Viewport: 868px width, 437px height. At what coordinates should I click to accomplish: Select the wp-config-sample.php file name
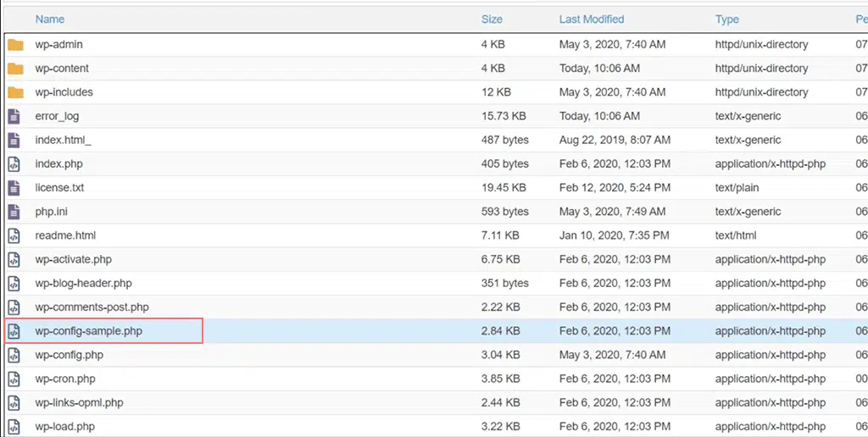pos(88,331)
